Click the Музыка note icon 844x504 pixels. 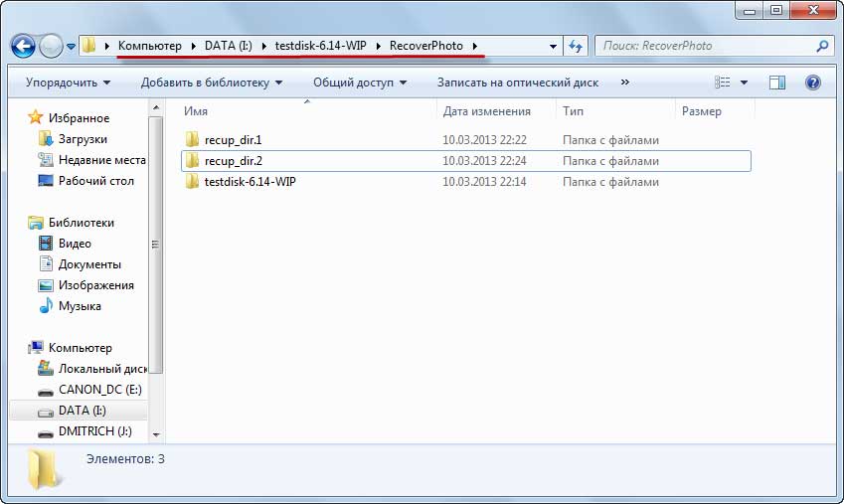click(47, 305)
